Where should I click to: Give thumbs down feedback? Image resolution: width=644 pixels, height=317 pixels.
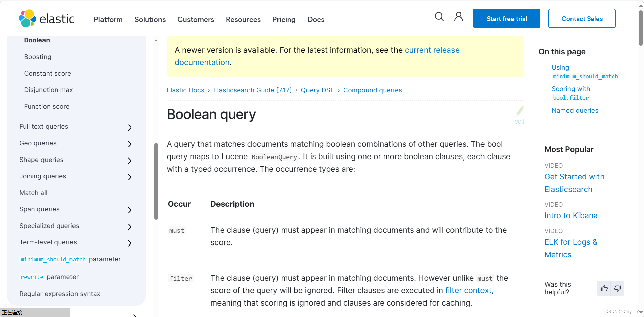point(618,288)
